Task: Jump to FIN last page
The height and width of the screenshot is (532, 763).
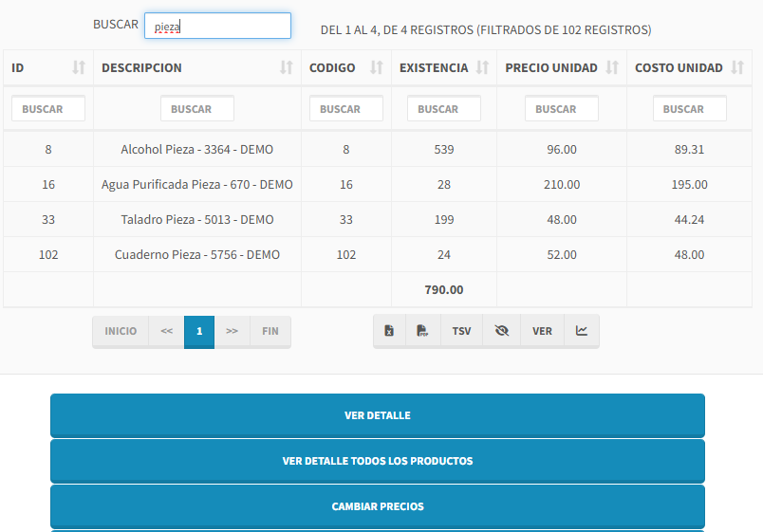Action: point(270,331)
